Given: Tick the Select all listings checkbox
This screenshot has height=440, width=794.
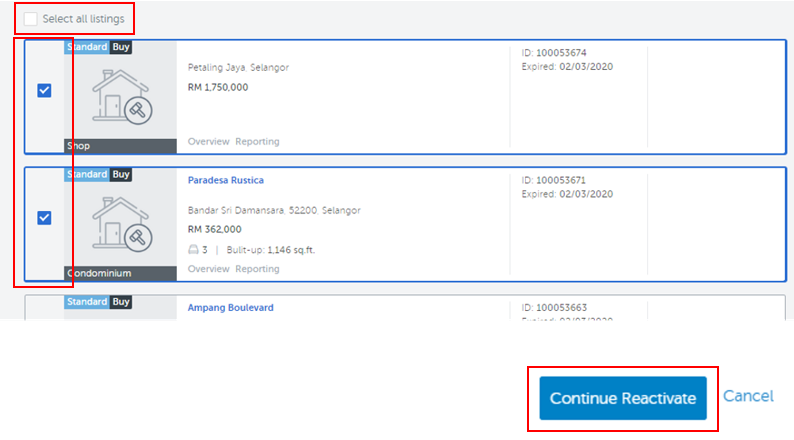Looking at the screenshot, I should pyautogui.click(x=30, y=19).
